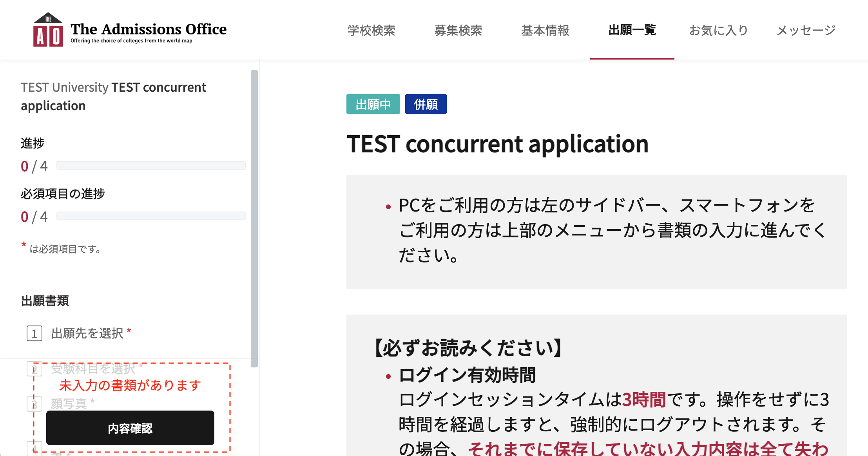Screen dimensions: 868x456
Task: Click the 進捗 progress bar
Action: [151, 165]
